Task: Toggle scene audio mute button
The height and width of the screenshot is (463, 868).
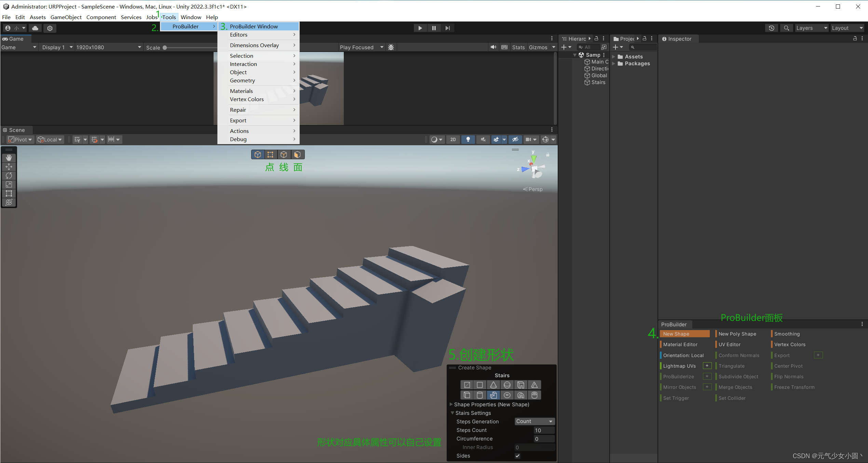Action: (483, 139)
